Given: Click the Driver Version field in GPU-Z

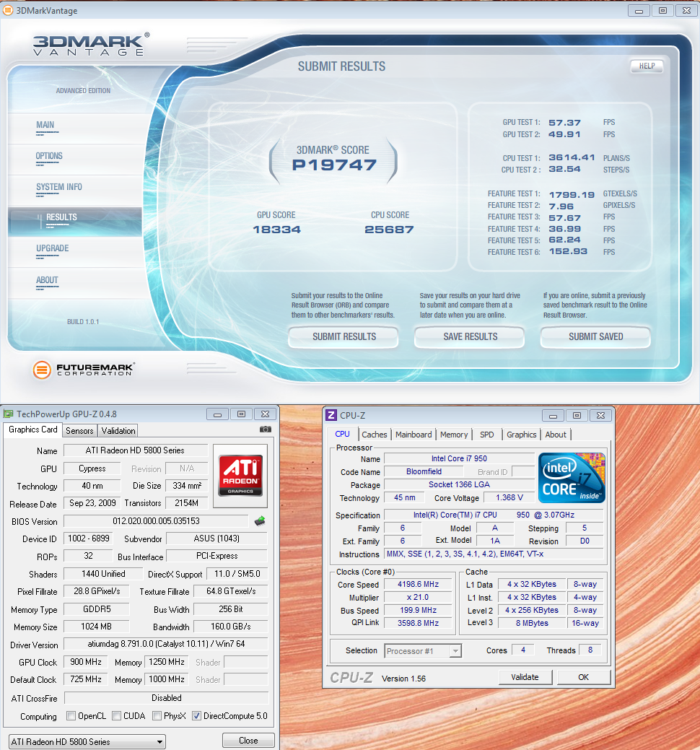Looking at the screenshot, I should coord(166,645).
